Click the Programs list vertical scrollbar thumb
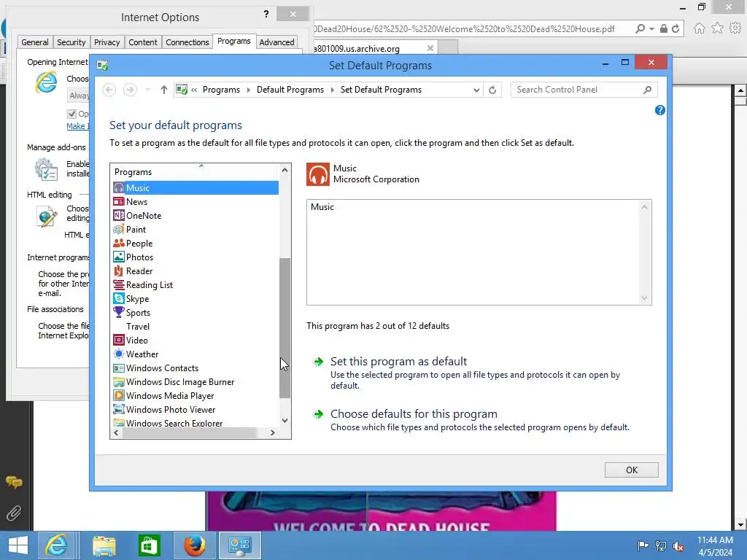The height and width of the screenshot is (560, 747). (285, 327)
